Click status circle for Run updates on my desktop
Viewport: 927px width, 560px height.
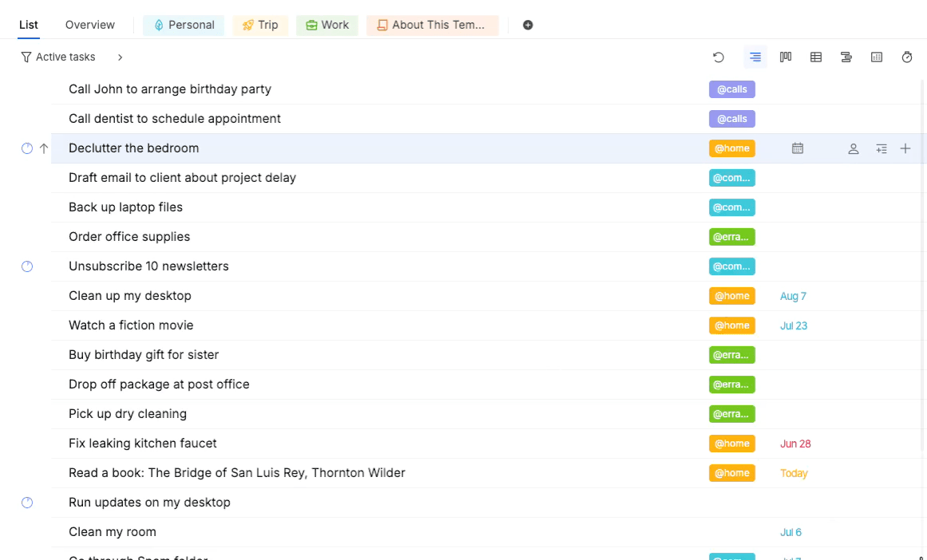27,503
